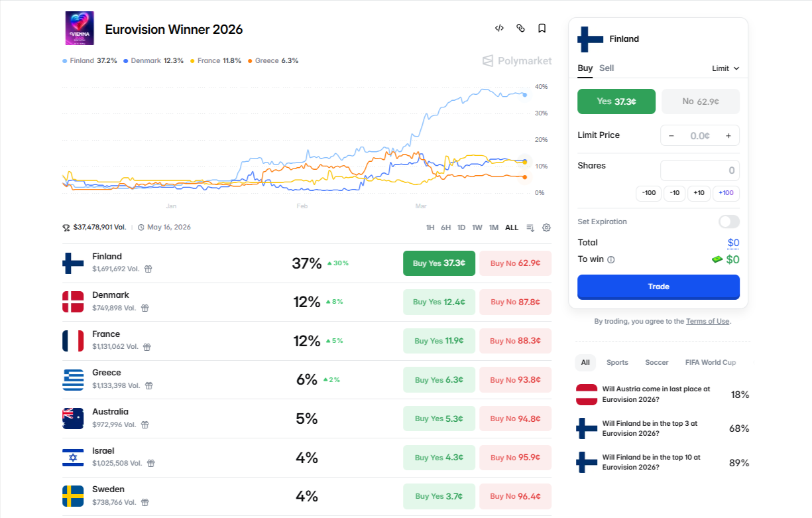Screen dimensions: 812x518
Task: Click the Polymarket logo watermark on chart
Action: [x=516, y=60]
